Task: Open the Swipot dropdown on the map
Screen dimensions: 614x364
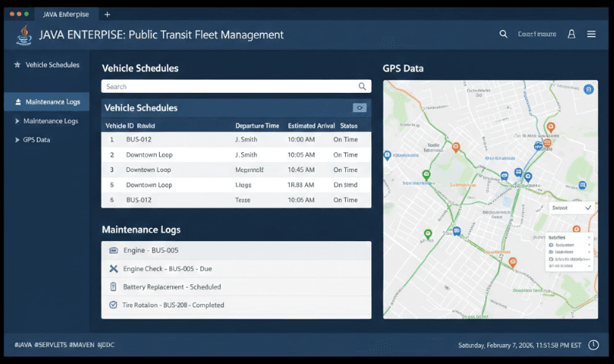Action: 571,208
